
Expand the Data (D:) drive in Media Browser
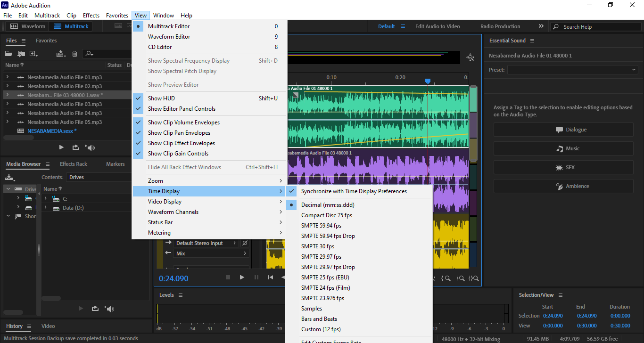coord(46,208)
